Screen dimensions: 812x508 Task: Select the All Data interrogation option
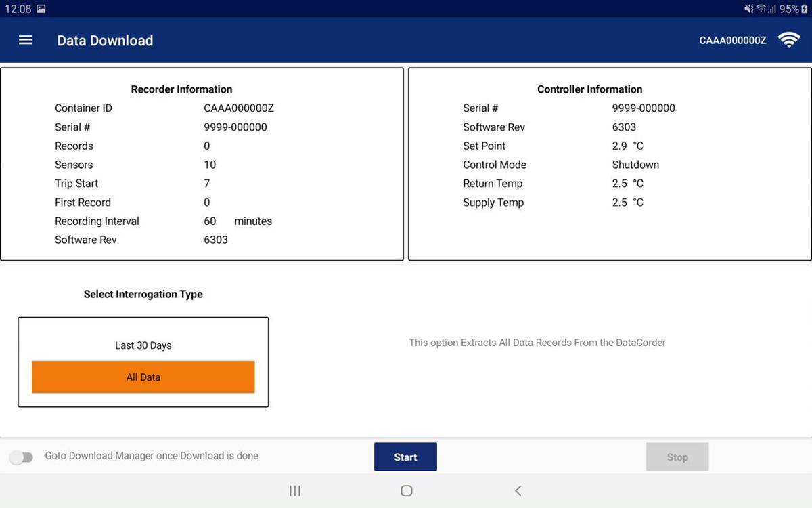point(143,377)
